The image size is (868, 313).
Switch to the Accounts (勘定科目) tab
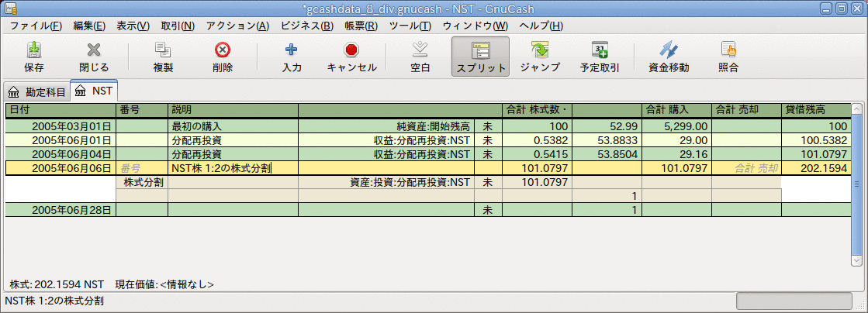click(x=36, y=91)
